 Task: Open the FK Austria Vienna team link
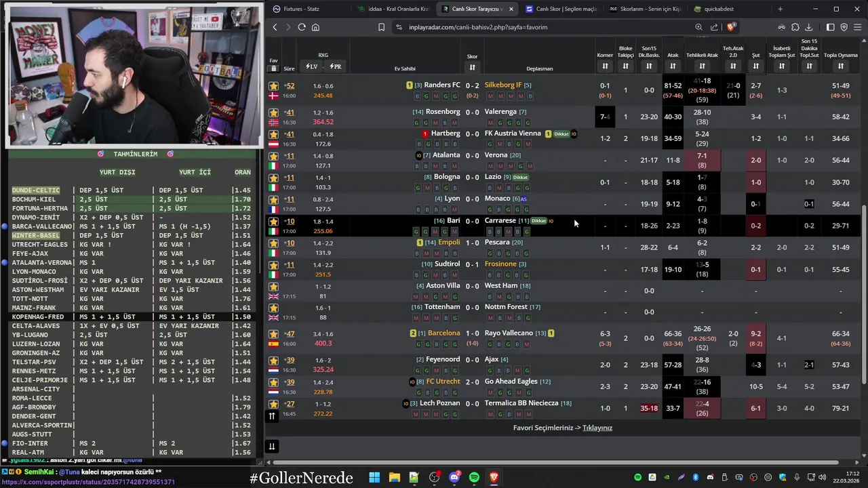(x=513, y=134)
